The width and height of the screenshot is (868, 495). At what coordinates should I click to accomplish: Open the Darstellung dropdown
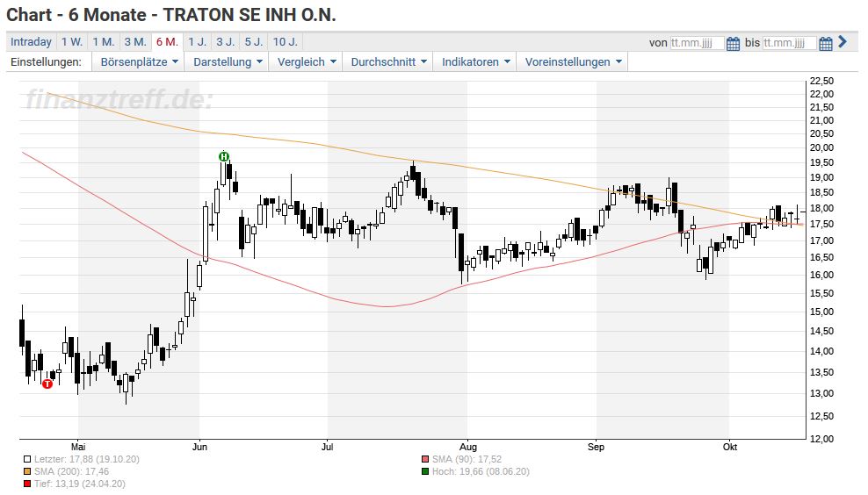click(228, 62)
